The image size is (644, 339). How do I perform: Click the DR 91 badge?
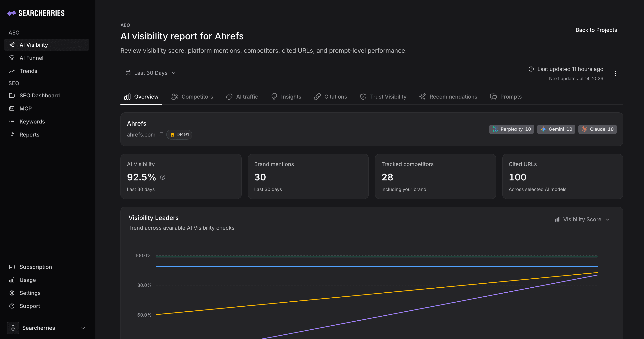179,134
